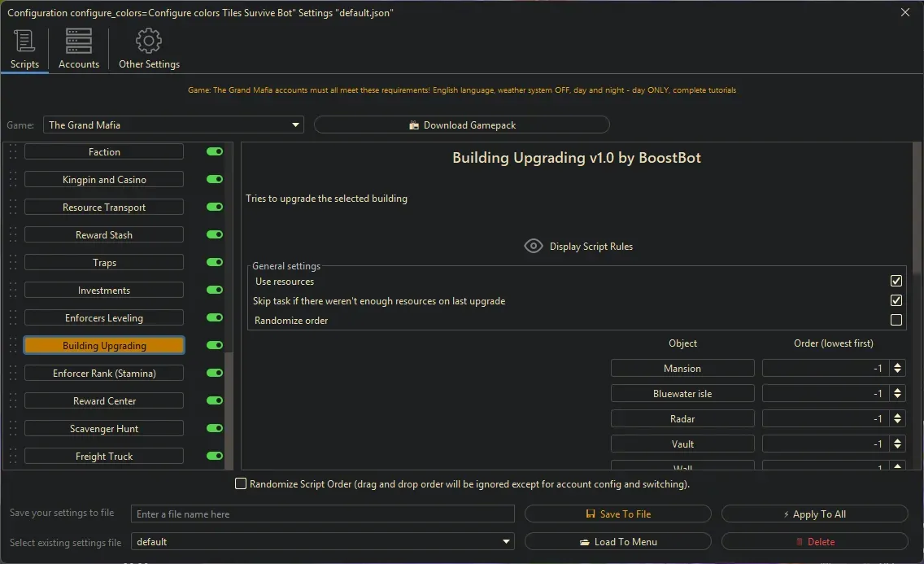Open Other Settings tab
This screenshot has height=564, width=924.
coord(149,50)
